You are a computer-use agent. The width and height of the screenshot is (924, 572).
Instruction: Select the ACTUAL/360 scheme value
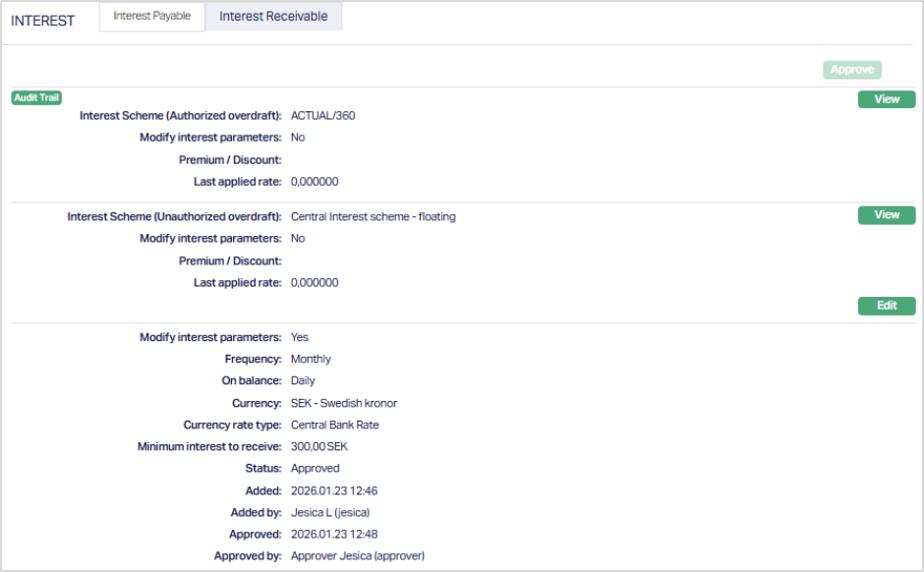[x=322, y=116]
